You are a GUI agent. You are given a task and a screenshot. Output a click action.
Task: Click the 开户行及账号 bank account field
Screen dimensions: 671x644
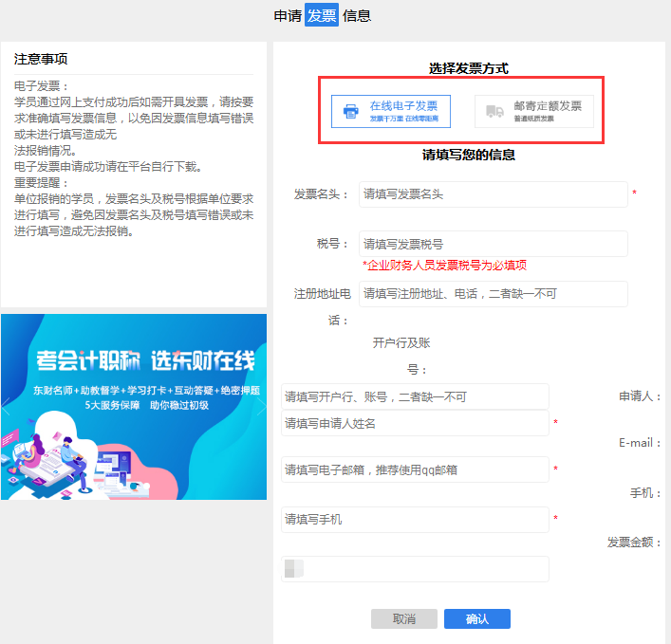point(416,396)
